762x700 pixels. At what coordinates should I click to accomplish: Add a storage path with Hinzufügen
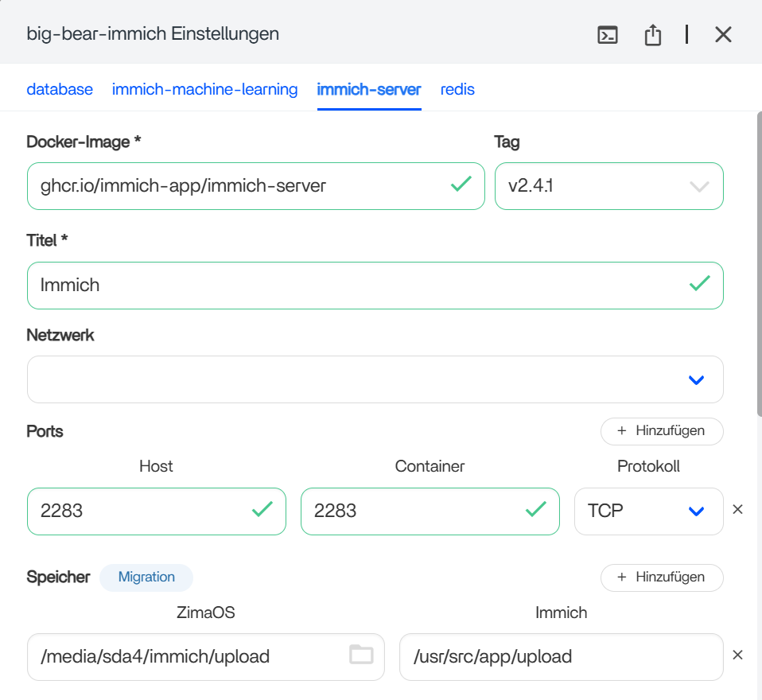662,577
